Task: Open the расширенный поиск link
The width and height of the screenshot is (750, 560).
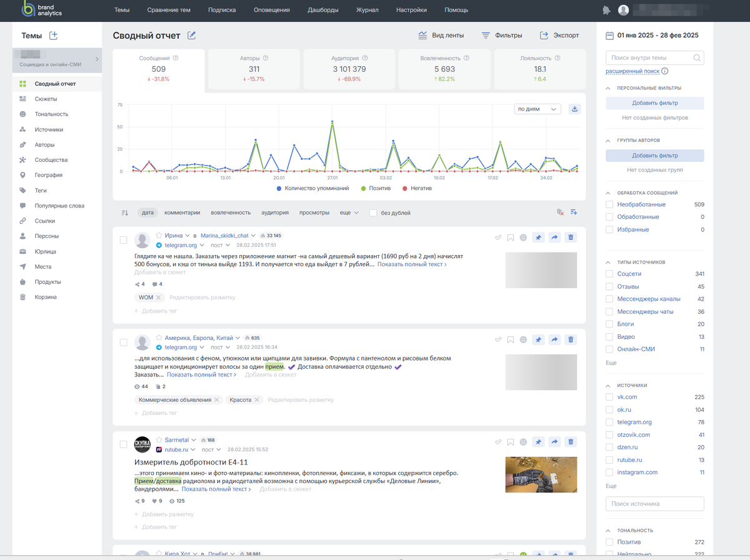Action: pos(632,71)
